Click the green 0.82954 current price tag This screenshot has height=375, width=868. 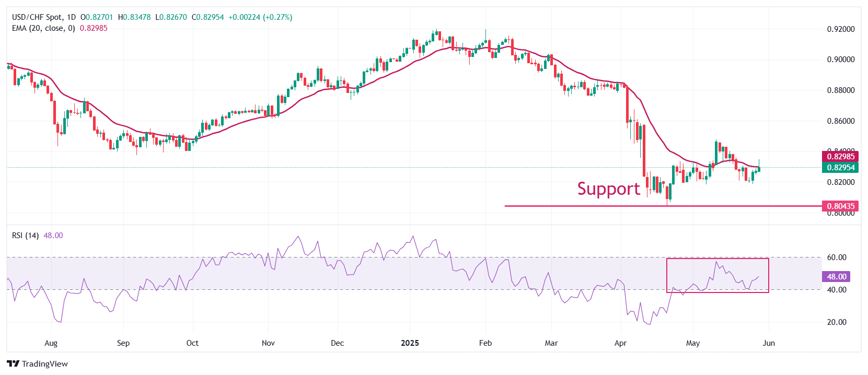click(840, 168)
